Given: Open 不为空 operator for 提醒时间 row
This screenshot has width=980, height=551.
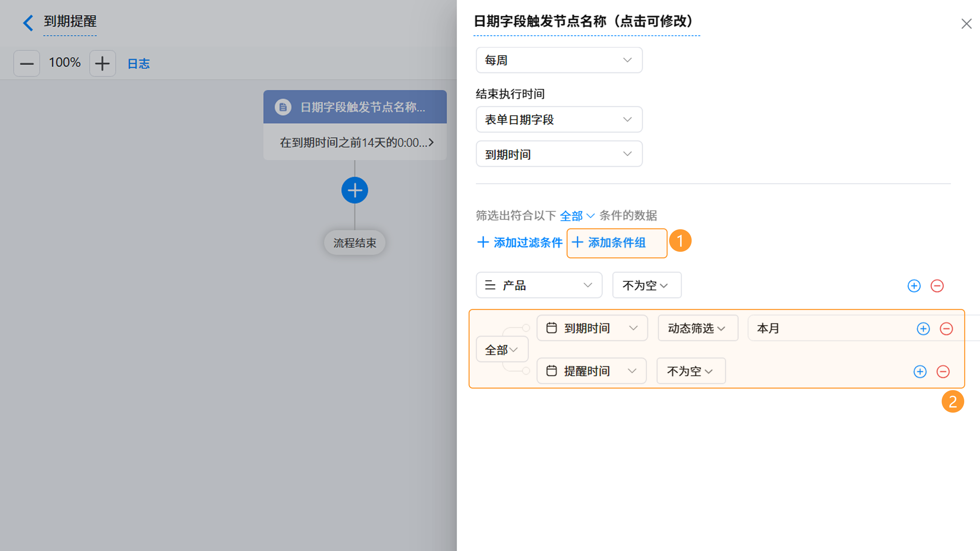Looking at the screenshot, I should (x=691, y=371).
